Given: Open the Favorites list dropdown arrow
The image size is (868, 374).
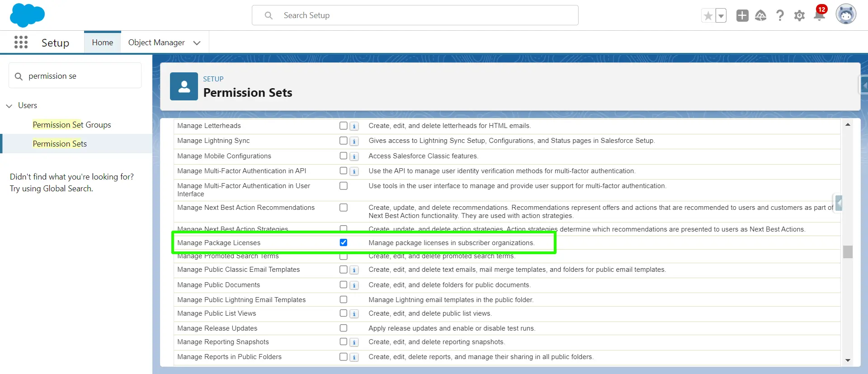Looking at the screenshot, I should pos(721,16).
